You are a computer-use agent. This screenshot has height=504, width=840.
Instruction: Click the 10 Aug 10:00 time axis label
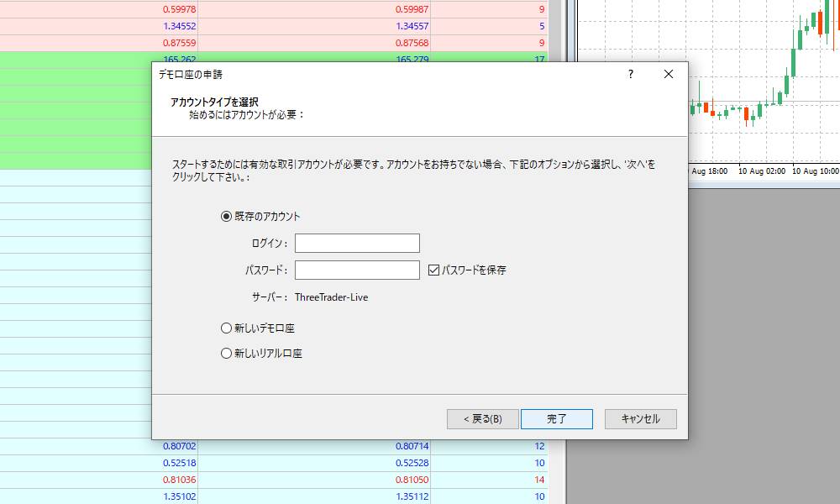pyautogui.click(x=816, y=171)
